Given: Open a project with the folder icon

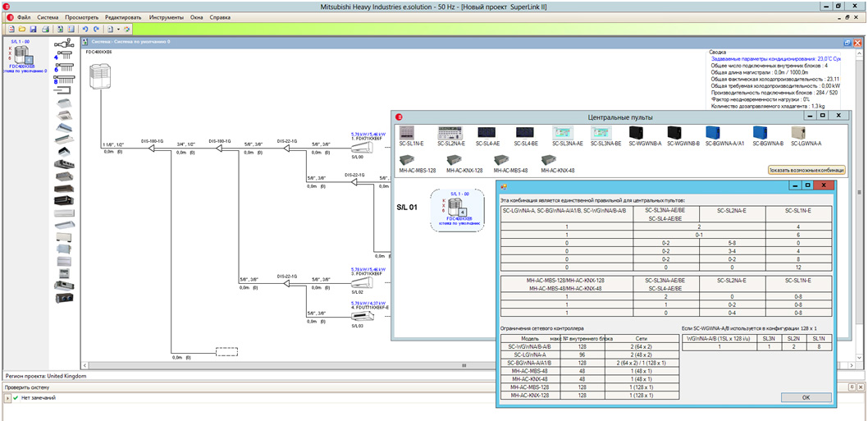Looking at the screenshot, I should 23,29.
